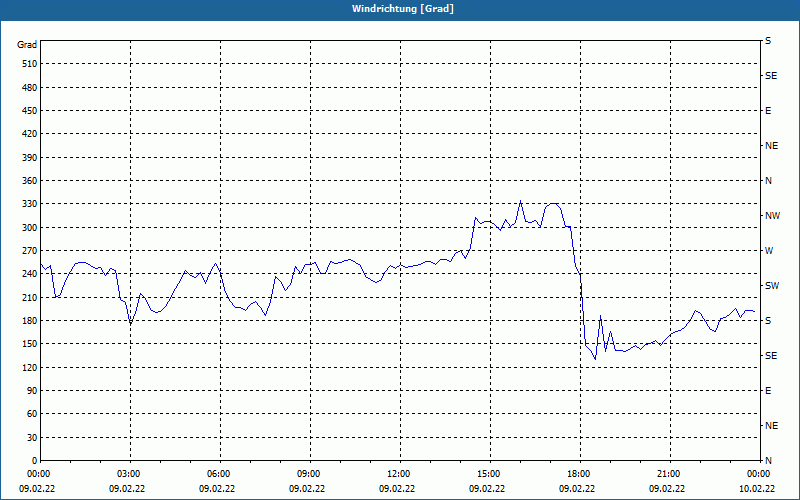Viewport: 800px width, 500px height.
Task: Click the SE compass label level with 480
Action: tap(771, 76)
